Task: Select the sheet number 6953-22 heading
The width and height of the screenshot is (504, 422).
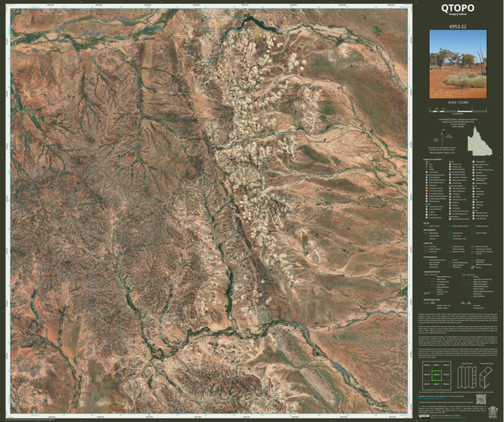Action: click(458, 27)
